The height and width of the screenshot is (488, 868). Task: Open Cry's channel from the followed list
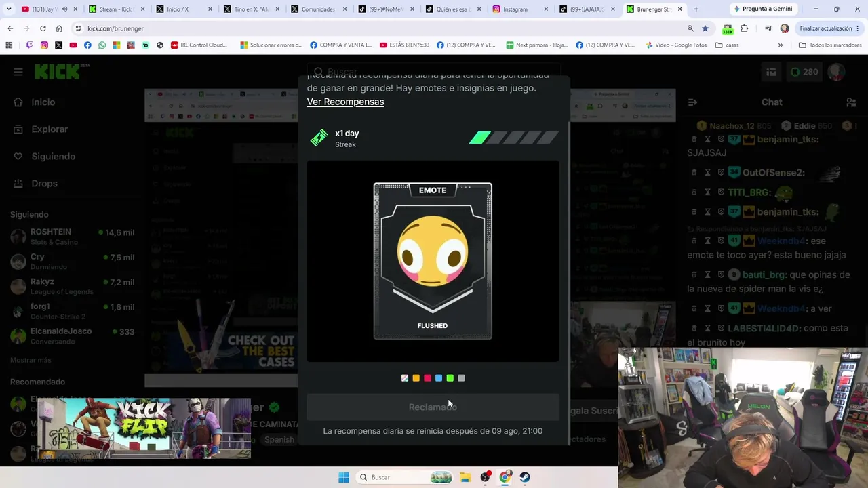click(x=72, y=262)
